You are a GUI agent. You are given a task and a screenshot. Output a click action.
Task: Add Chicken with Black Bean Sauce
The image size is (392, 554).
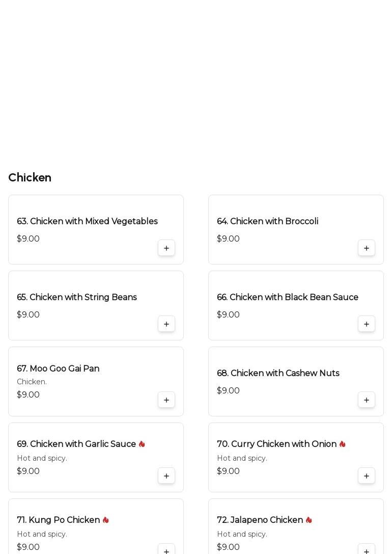coord(367,324)
